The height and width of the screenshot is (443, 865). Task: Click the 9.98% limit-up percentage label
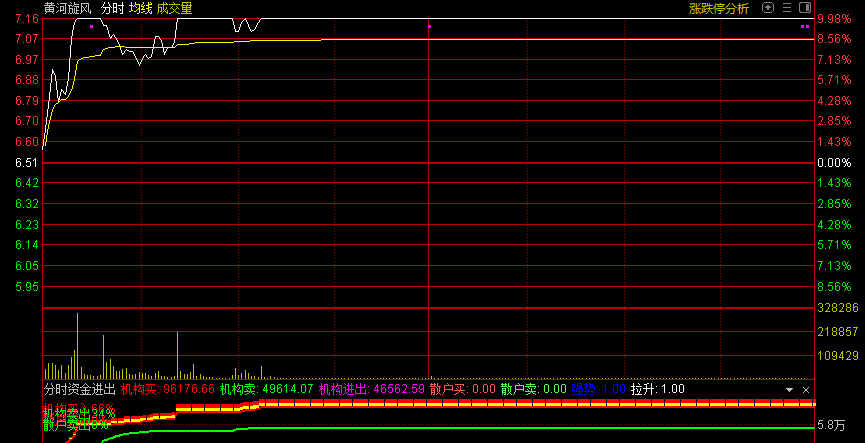point(833,19)
